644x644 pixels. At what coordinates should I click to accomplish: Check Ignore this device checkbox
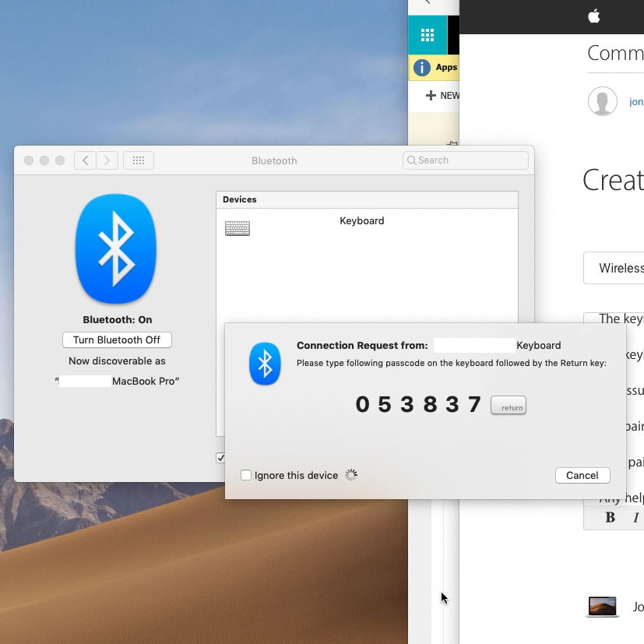tap(246, 475)
